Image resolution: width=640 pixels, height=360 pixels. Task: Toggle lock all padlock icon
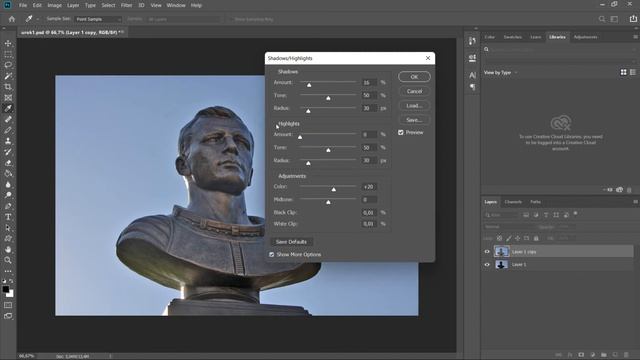coord(536,238)
